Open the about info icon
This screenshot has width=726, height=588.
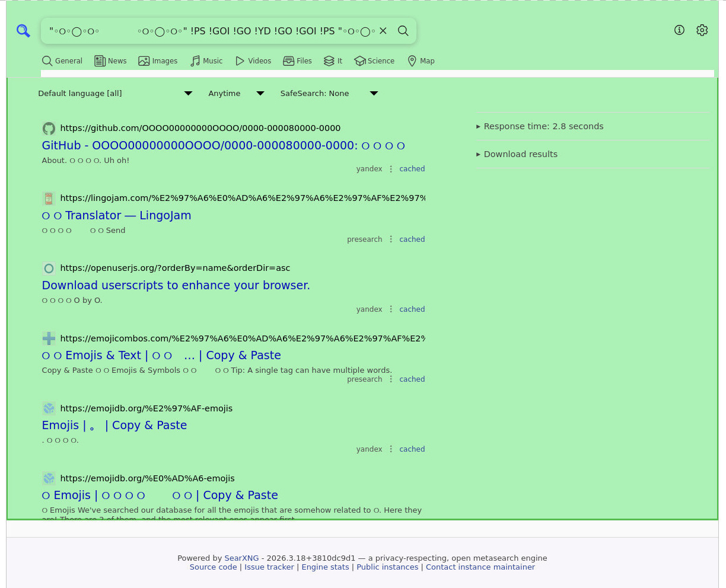click(679, 30)
